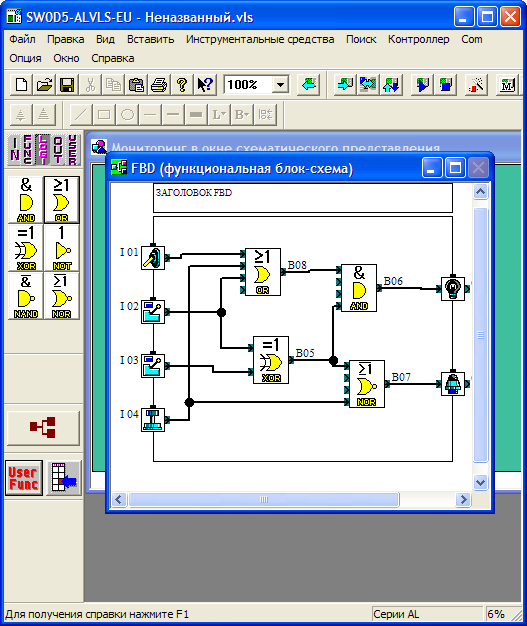Click the FBD horizontal scrollbar thumb
The width and height of the screenshot is (527, 626).
pyautogui.click(x=264, y=499)
